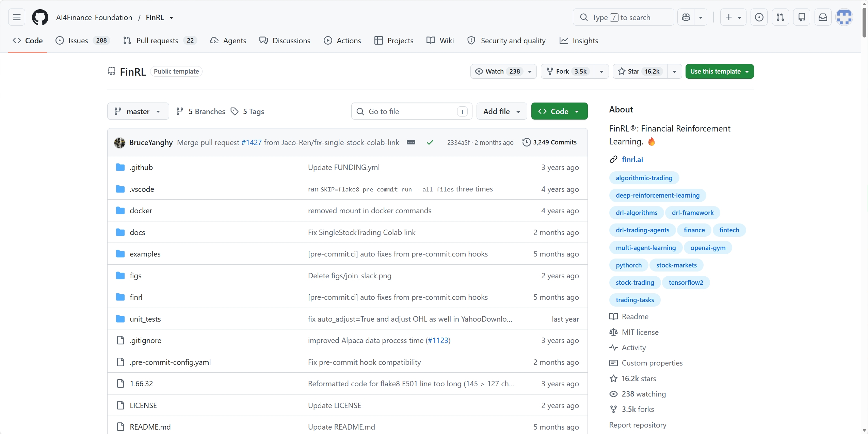Open the Agents tab
This screenshot has width=868, height=434.
pos(228,41)
